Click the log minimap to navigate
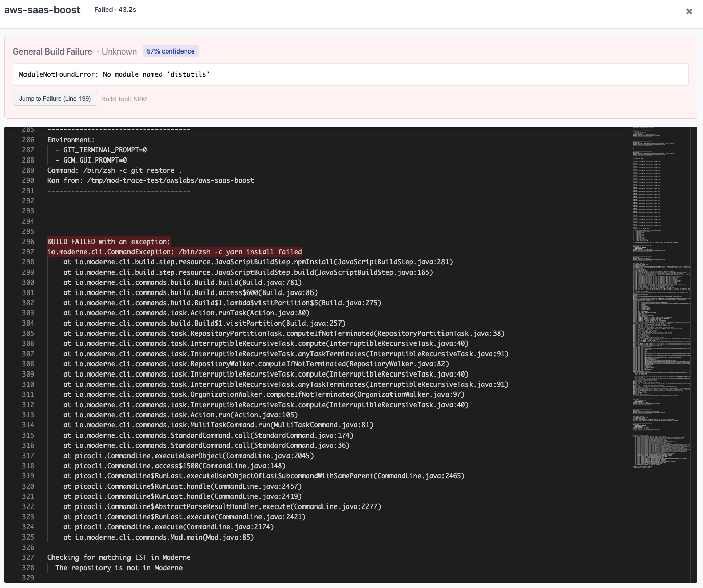Image resolution: width=703 pixels, height=588 pixels. tap(660, 306)
